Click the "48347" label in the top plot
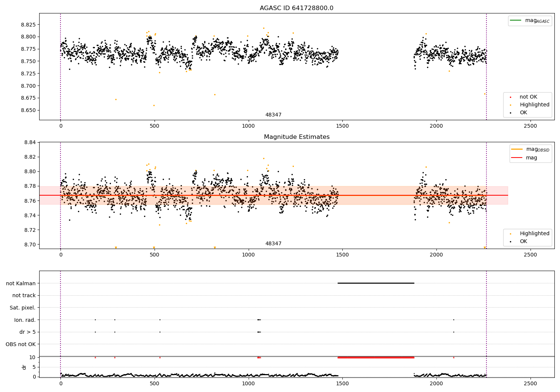This screenshot has width=560, height=392. [273, 115]
